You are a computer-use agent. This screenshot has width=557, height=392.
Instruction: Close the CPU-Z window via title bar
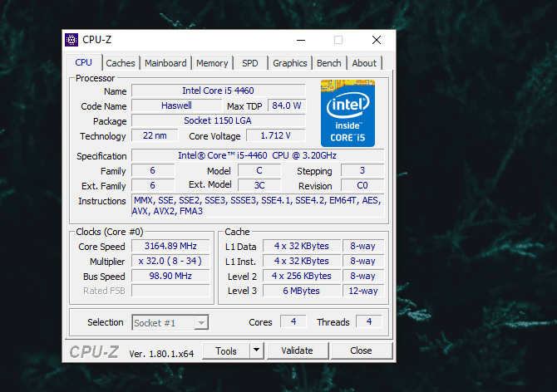(x=377, y=40)
